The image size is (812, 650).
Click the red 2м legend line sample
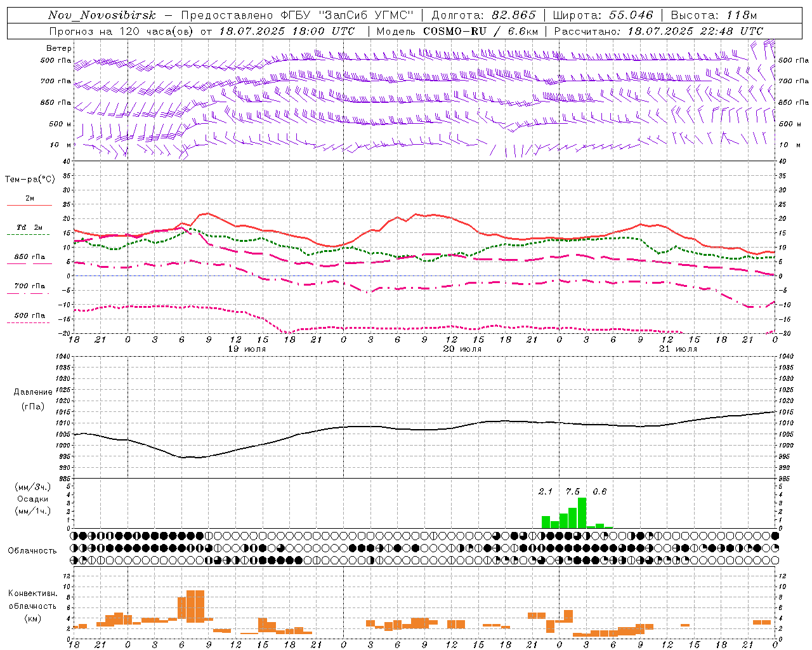(x=29, y=205)
